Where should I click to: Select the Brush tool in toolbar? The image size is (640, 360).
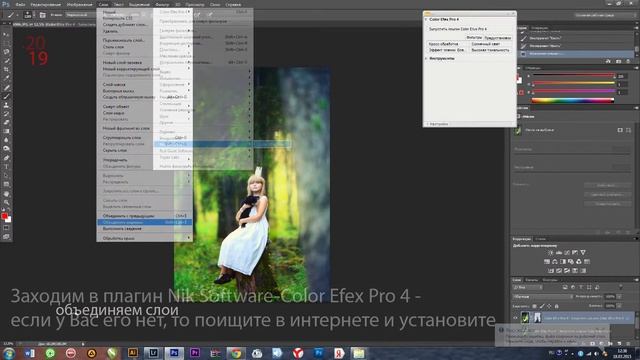[6, 96]
